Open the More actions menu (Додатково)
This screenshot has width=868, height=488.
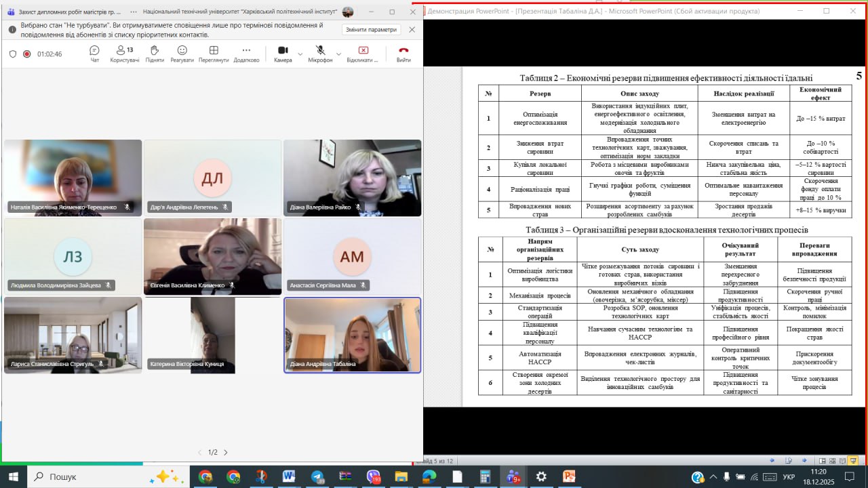coord(246,54)
